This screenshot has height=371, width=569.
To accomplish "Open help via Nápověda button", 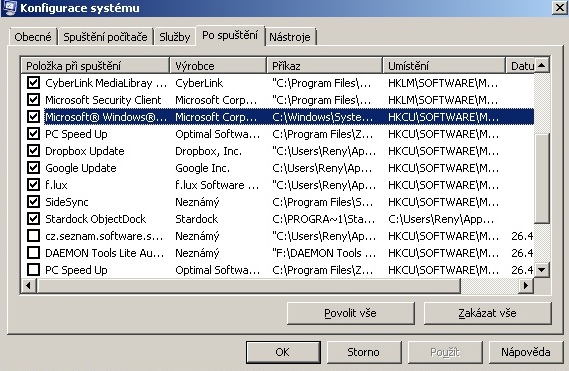I will coord(525,352).
